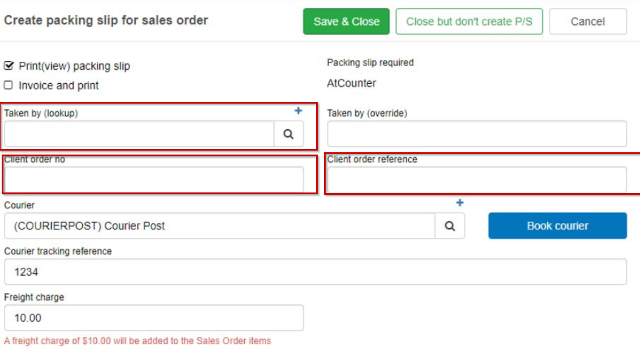640x364 pixels.
Task: Focus the Taken by (override) field
Action: click(477, 134)
